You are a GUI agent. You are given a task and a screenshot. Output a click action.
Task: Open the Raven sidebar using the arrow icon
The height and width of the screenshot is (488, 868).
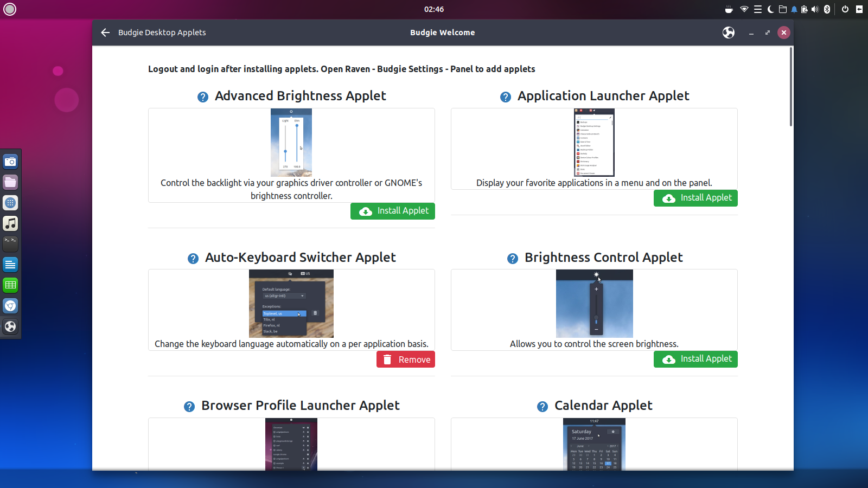(859, 9)
